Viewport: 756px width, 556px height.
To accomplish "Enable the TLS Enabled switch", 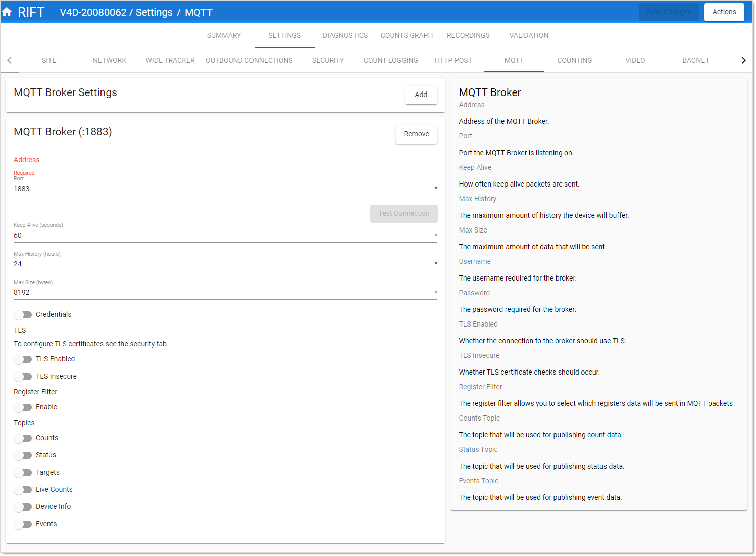I will [x=23, y=359].
